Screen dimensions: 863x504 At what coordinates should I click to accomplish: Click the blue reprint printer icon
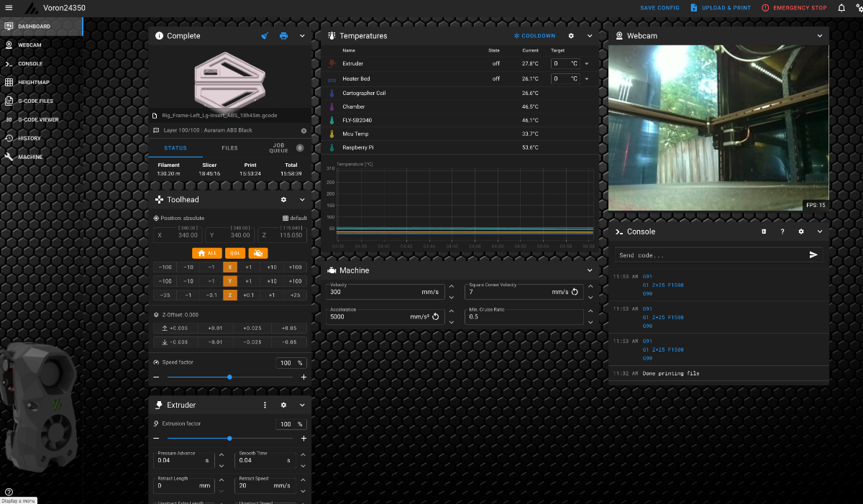coord(283,36)
